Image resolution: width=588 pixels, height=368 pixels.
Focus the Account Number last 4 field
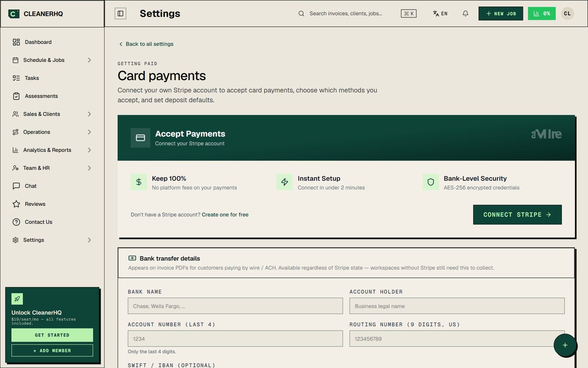(235, 339)
